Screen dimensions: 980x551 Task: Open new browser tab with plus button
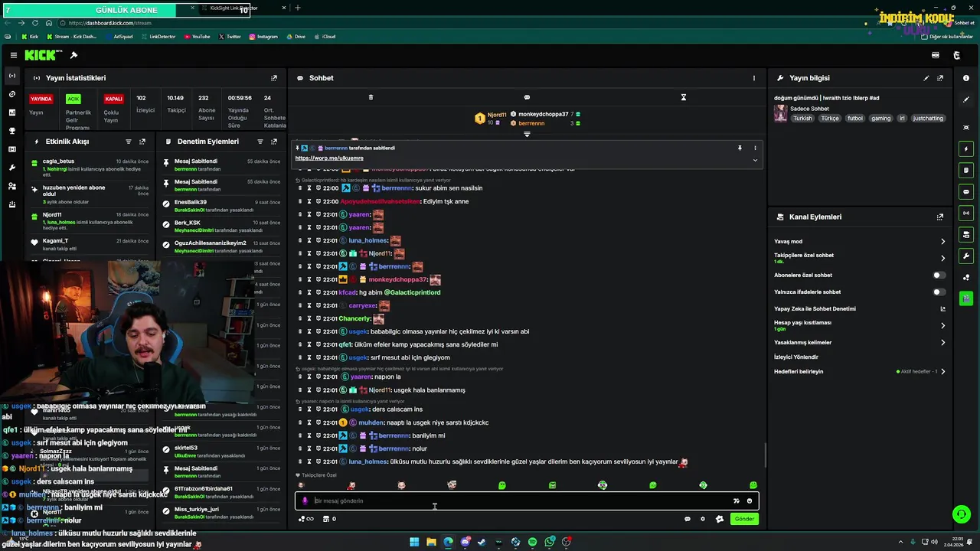tap(298, 8)
